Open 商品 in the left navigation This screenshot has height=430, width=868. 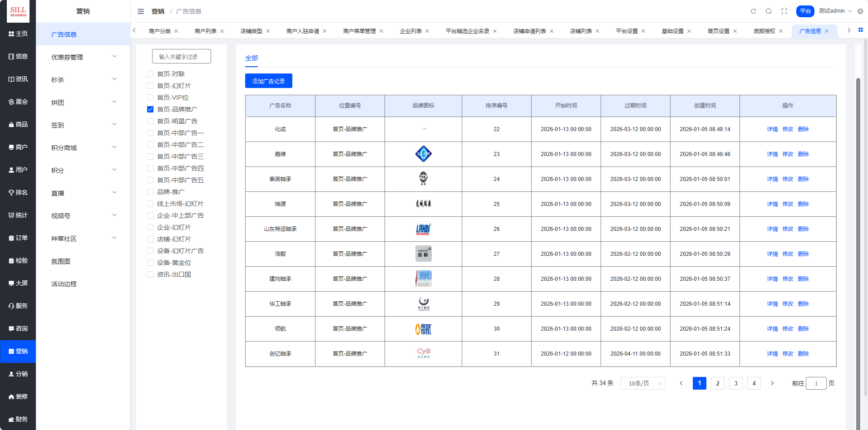click(18, 124)
